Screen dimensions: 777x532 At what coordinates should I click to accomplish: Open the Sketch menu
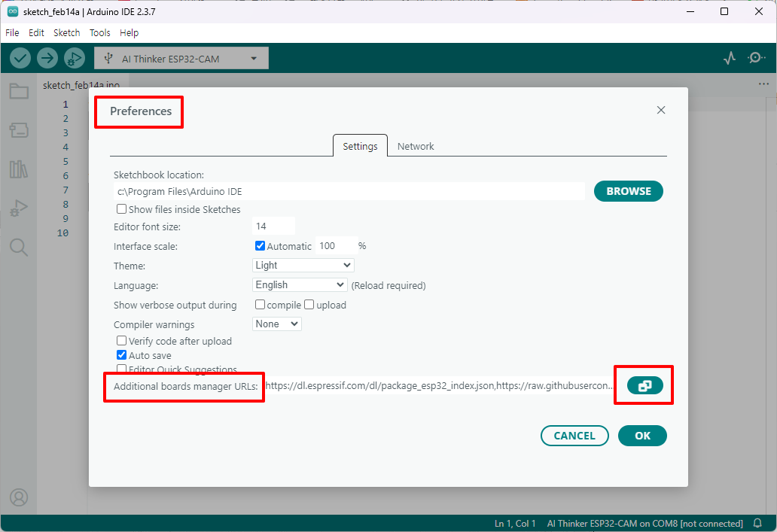(67, 32)
